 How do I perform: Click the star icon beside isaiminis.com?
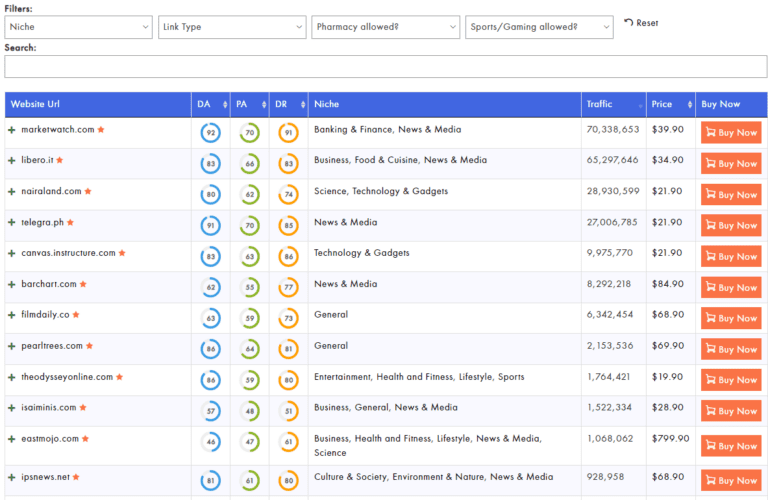(83, 407)
